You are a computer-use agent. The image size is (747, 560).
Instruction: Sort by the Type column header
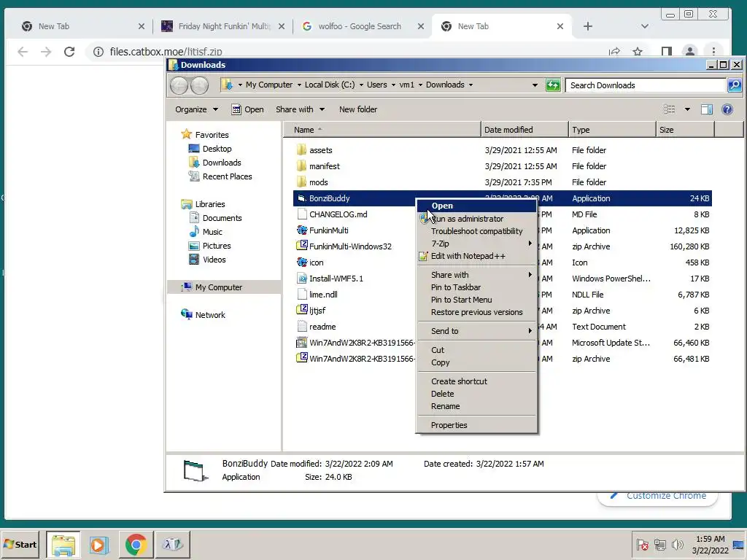tap(612, 130)
